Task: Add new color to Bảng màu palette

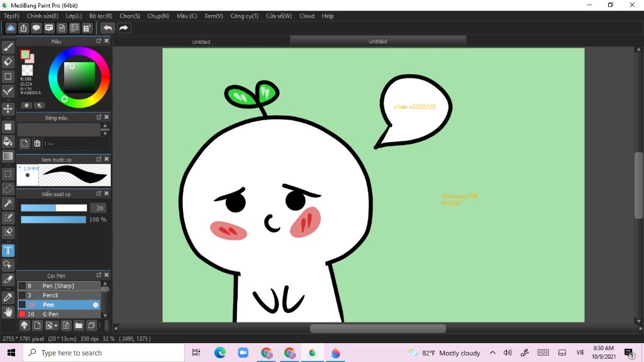Action: point(25,143)
